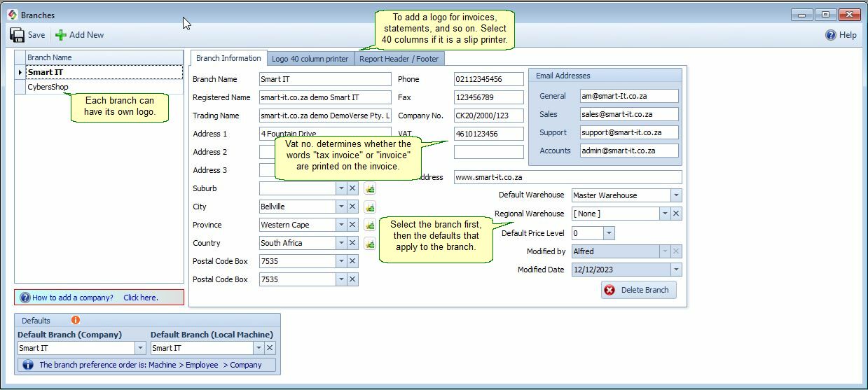Viewport: 868px width, 390px height.
Task: Switch to Branch Information tab
Action: pyautogui.click(x=228, y=58)
